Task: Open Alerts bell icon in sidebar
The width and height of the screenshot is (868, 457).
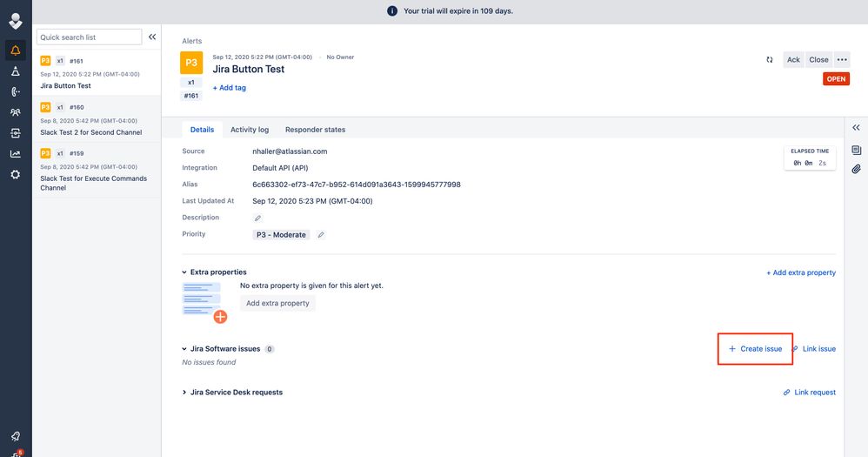Action: click(16, 50)
